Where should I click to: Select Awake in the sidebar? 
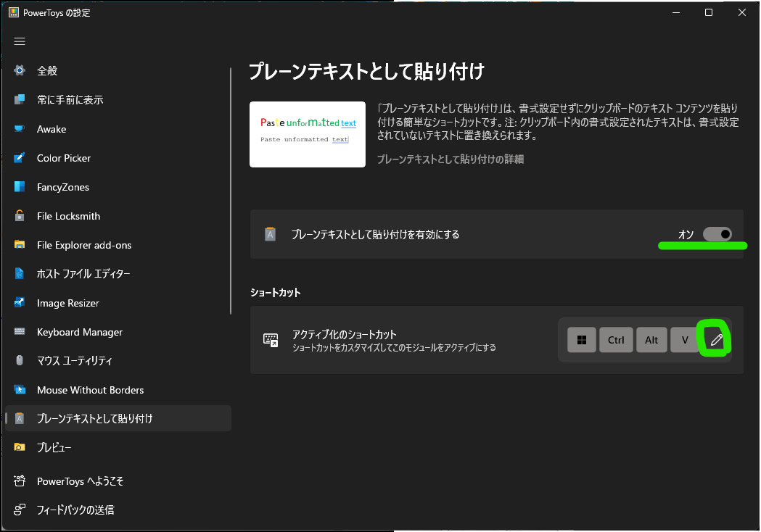tap(118, 129)
